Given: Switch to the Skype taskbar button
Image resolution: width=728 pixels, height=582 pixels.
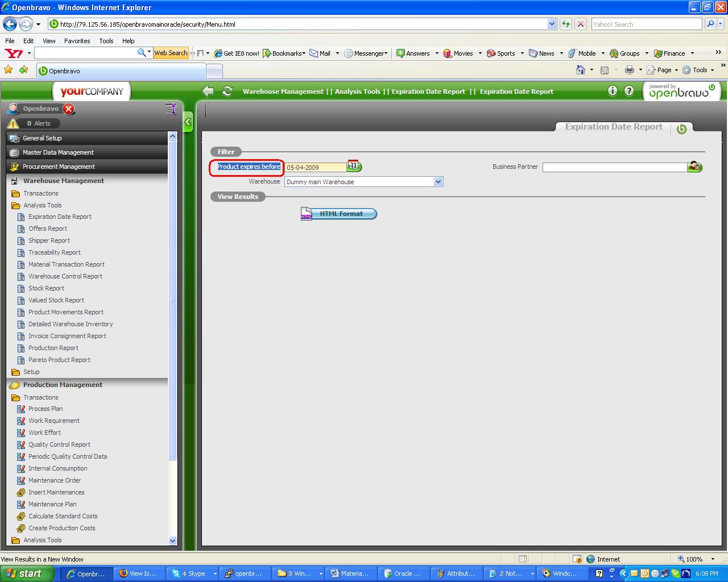Looking at the screenshot, I should (x=193, y=573).
